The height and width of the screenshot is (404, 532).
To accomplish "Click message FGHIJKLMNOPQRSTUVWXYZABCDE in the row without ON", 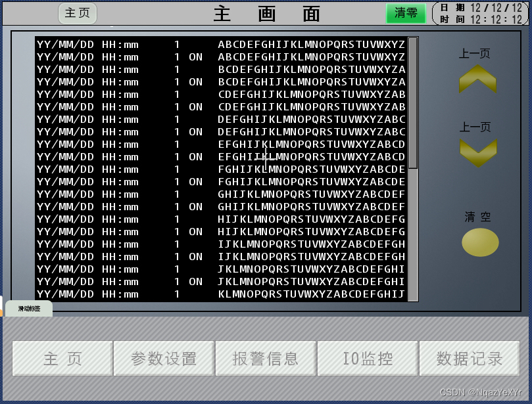I will [x=312, y=169].
